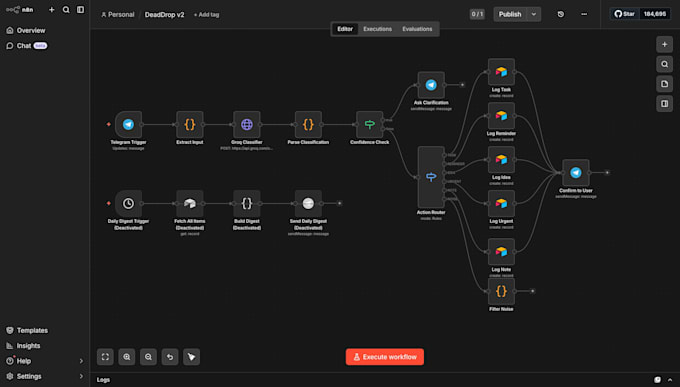This screenshot has height=387, width=680.
Task: Select the Ask Clarification Telegram node
Action: pyautogui.click(x=431, y=85)
